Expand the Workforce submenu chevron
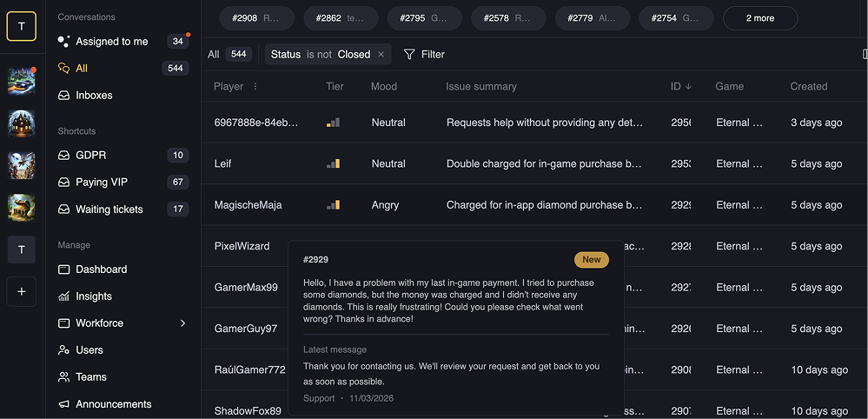The image size is (868, 419). click(182, 323)
